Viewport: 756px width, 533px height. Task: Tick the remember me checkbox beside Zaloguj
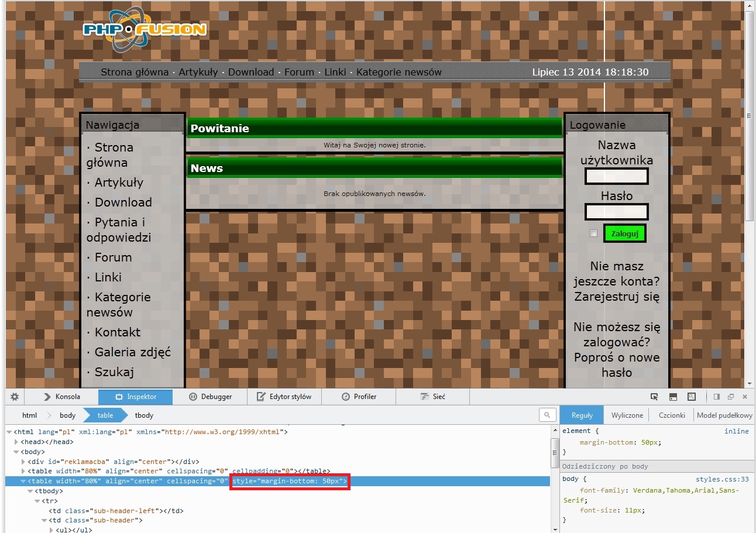[x=594, y=233]
